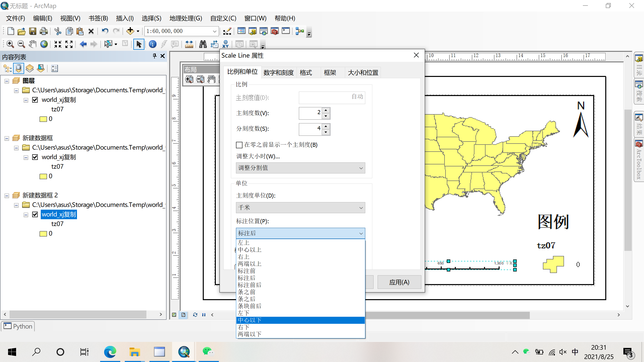Select 右下 option in list

[300, 327]
